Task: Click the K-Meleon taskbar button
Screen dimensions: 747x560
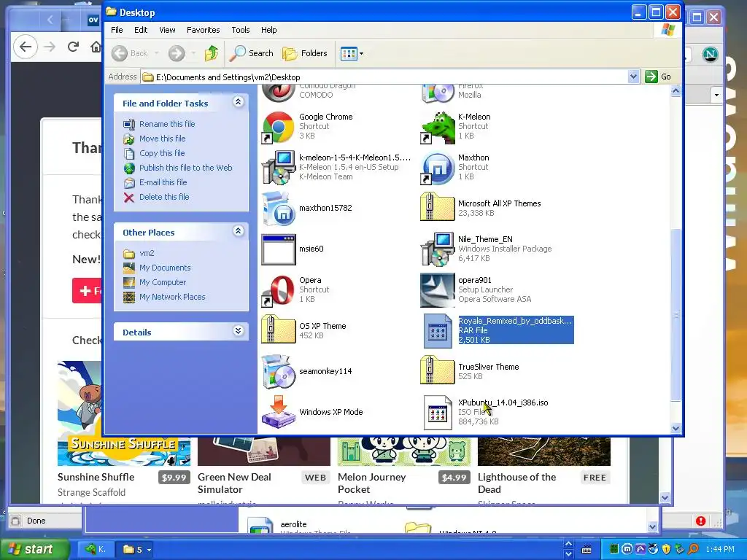Action: pyautogui.click(x=96, y=550)
